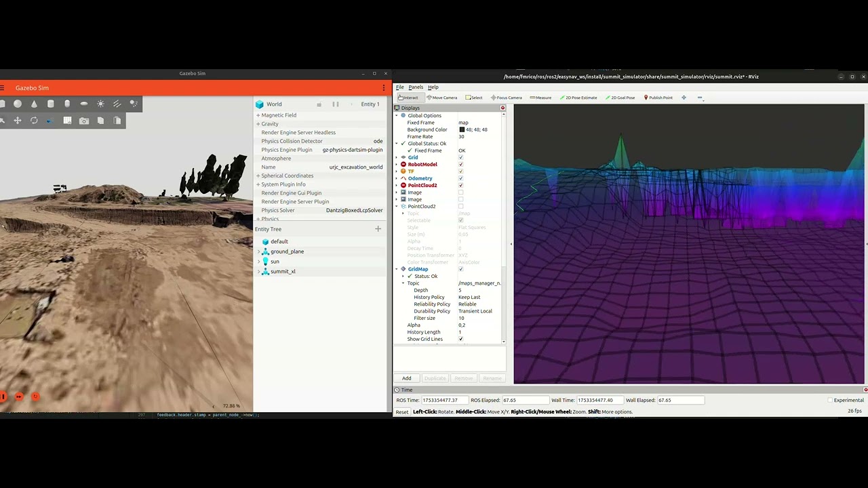Click the Add display button
Image resolution: width=868 pixels, height=488 pixels.
tap(406, 378)
